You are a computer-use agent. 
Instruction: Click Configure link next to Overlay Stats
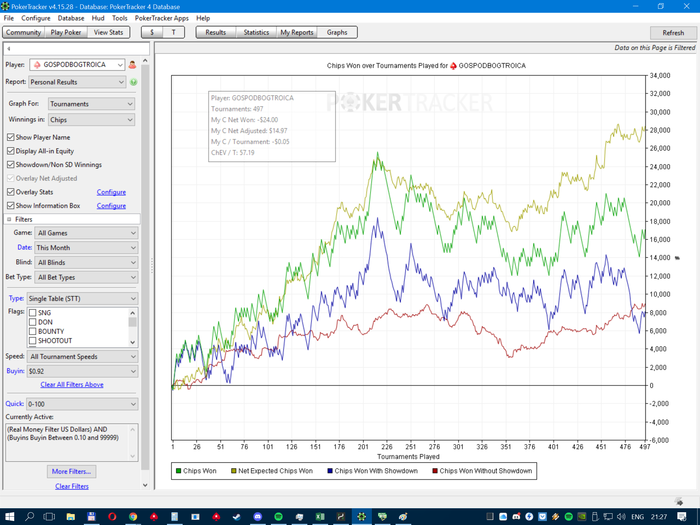[111, 192]
